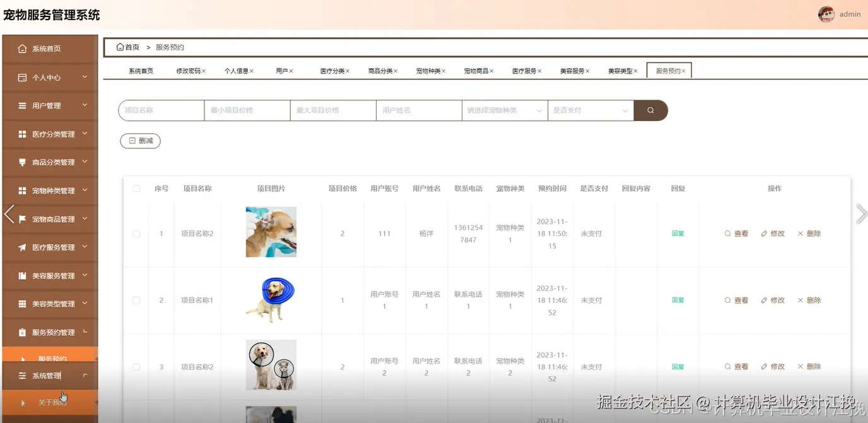The height and width of the screenshot is (423, 868).
Task: Click green 回复 link in row 2
Action: 678,301
